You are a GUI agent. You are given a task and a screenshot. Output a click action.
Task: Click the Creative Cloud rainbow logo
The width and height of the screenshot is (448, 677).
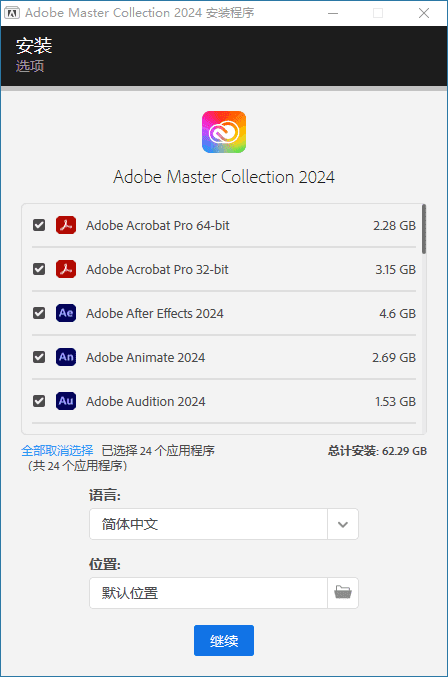point(224,132)
